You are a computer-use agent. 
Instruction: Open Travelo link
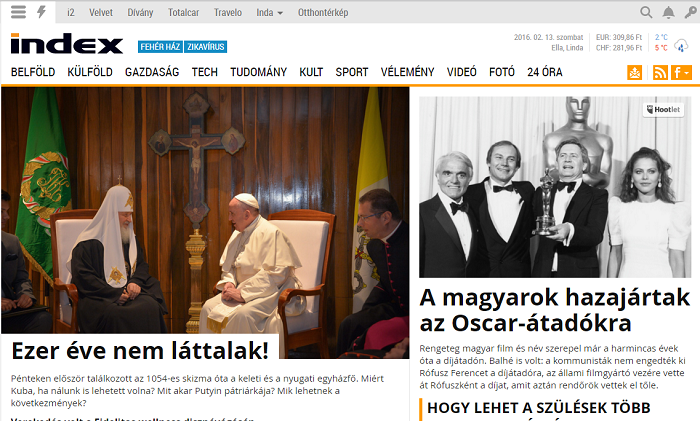pyautogui.click(x=228, y=13)
